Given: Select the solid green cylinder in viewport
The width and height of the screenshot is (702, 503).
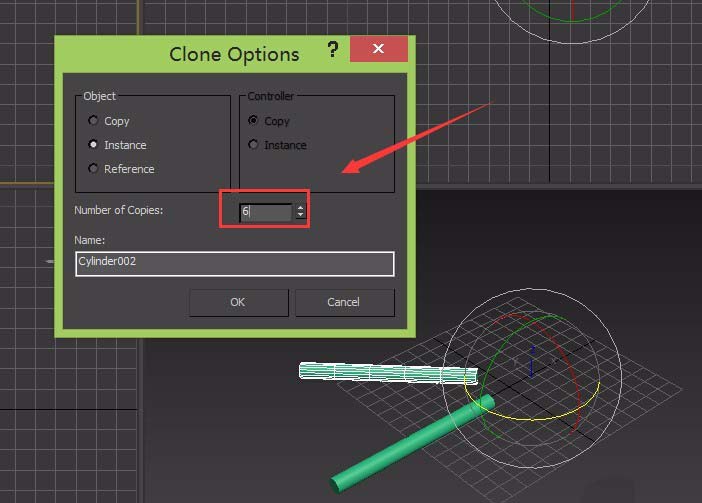Looking at the screenshot, I should coord(412,443).
